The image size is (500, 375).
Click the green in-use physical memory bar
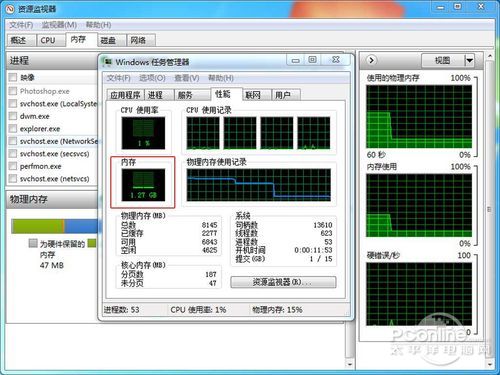pos(37,226)
